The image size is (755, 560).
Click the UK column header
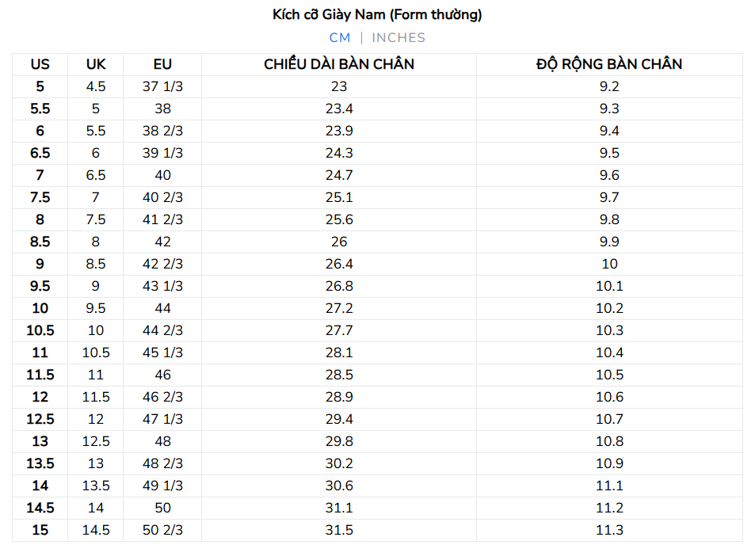click(96, 64)
